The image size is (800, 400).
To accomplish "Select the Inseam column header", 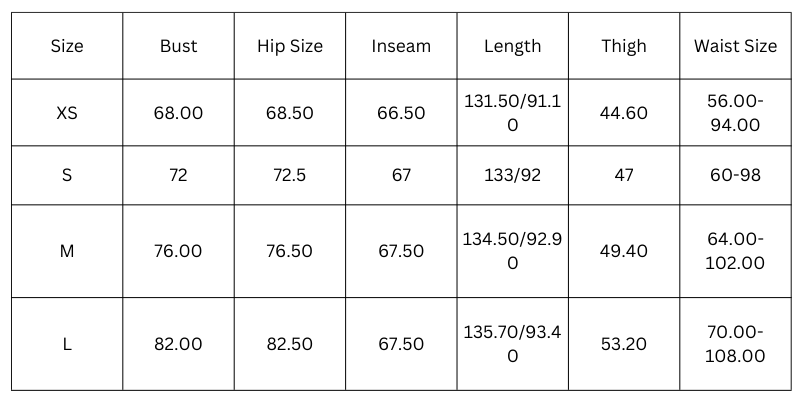I will [401, 46].
